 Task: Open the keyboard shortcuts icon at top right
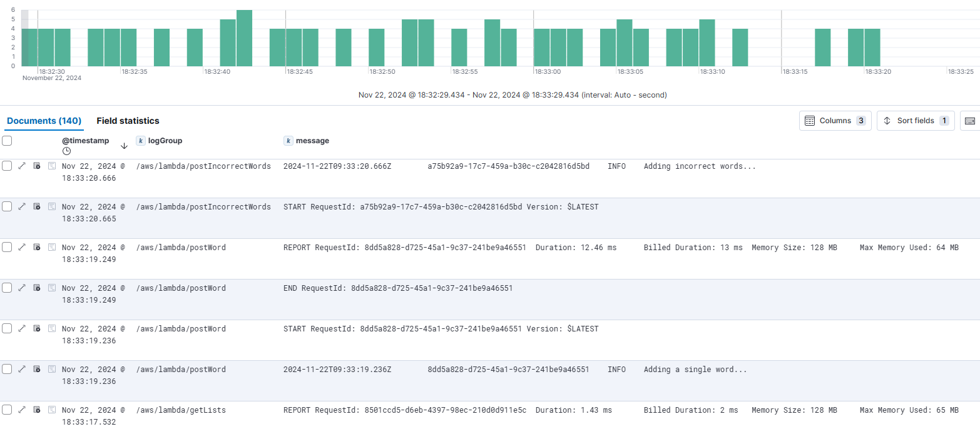(x=971, y=121)
